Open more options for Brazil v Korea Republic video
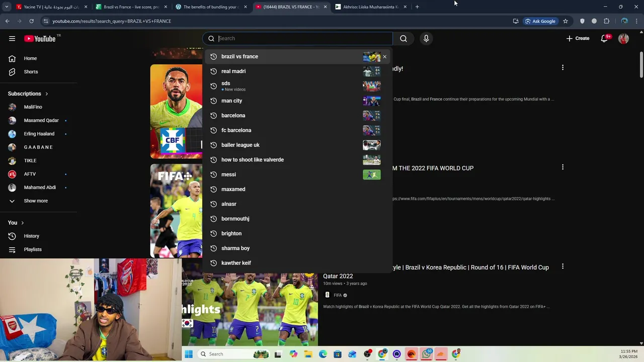This screenshot has width=644, height=362. point(562,266)
